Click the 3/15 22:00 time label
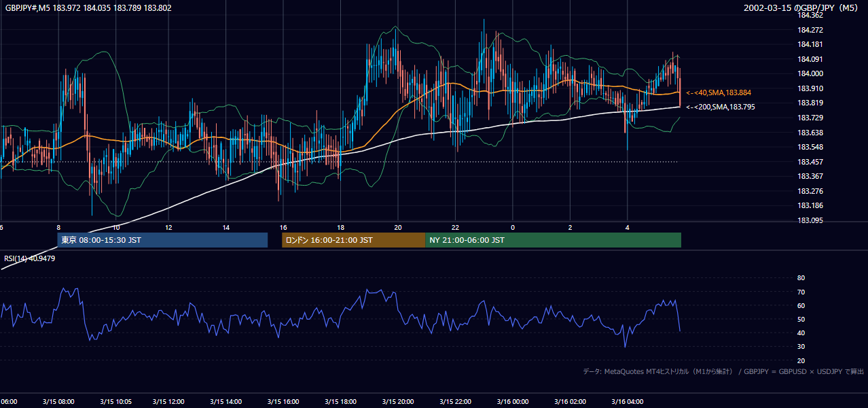The image size is (868, 408). click(455, 402)
